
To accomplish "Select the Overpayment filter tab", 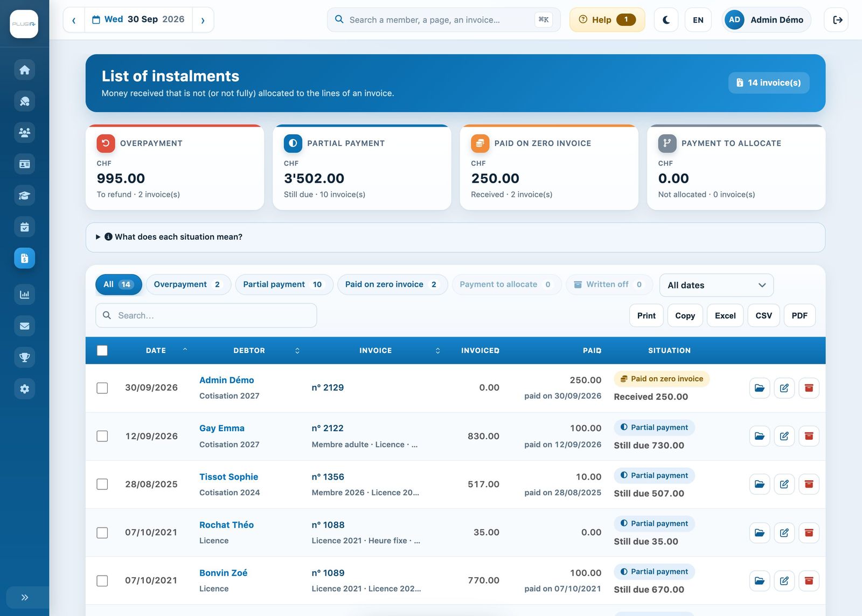I will point(188,285).
